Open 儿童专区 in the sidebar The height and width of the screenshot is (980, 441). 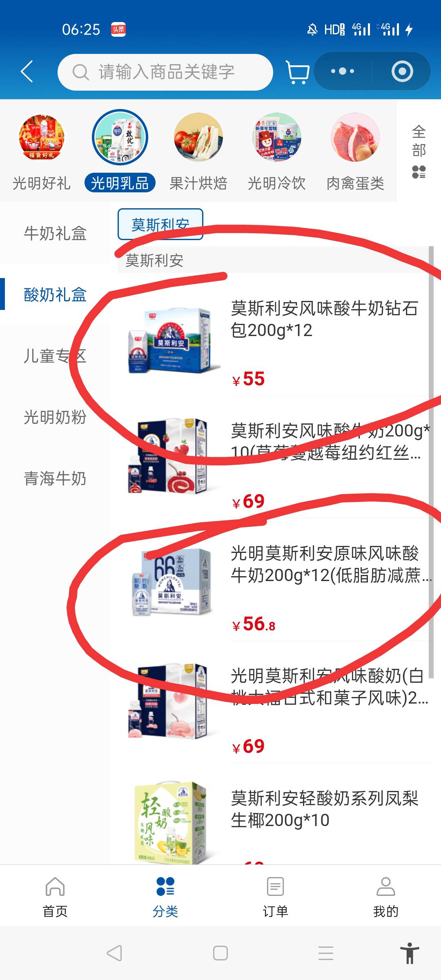click(55, 356)
